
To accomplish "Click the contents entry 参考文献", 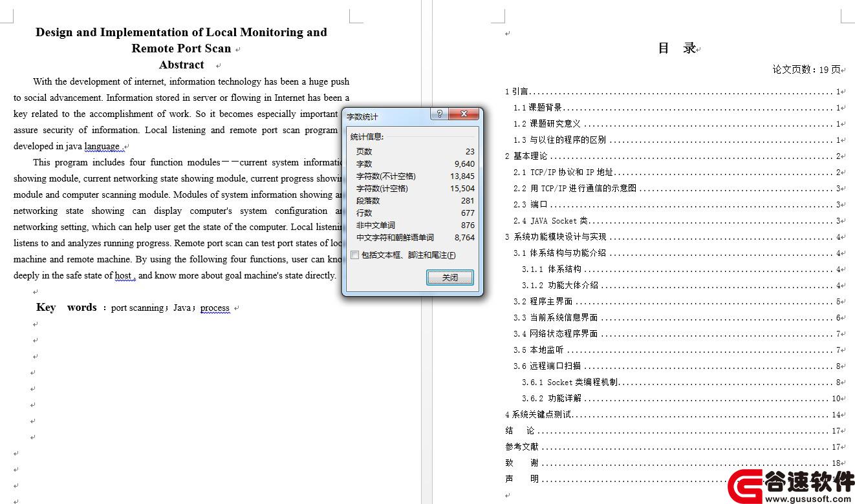I will tap(673, 447).
